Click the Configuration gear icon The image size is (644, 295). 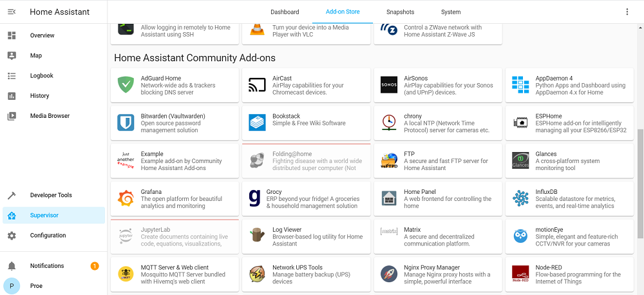pyautogui.click(x=12, y=236)
